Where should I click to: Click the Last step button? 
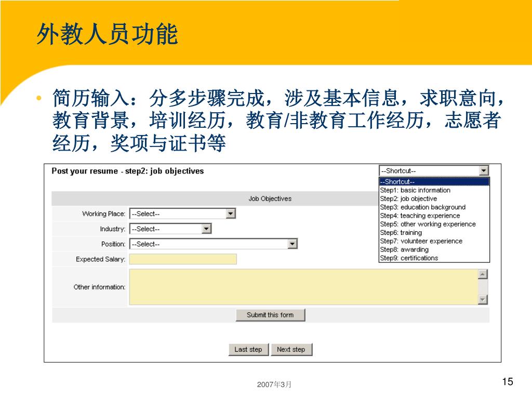click(x=248, y=350)
